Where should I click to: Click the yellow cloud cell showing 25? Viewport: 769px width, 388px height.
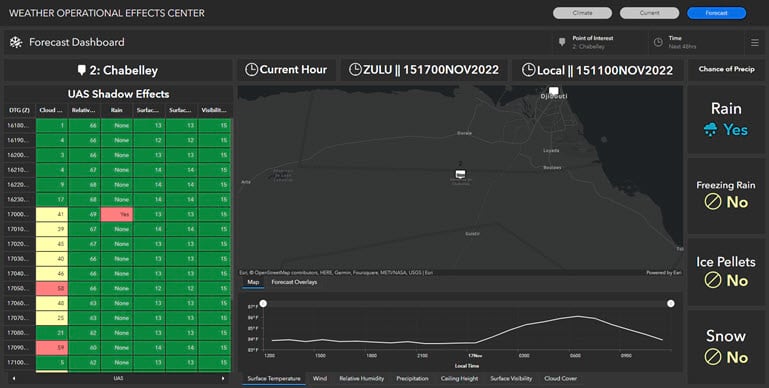coord(52,318)
